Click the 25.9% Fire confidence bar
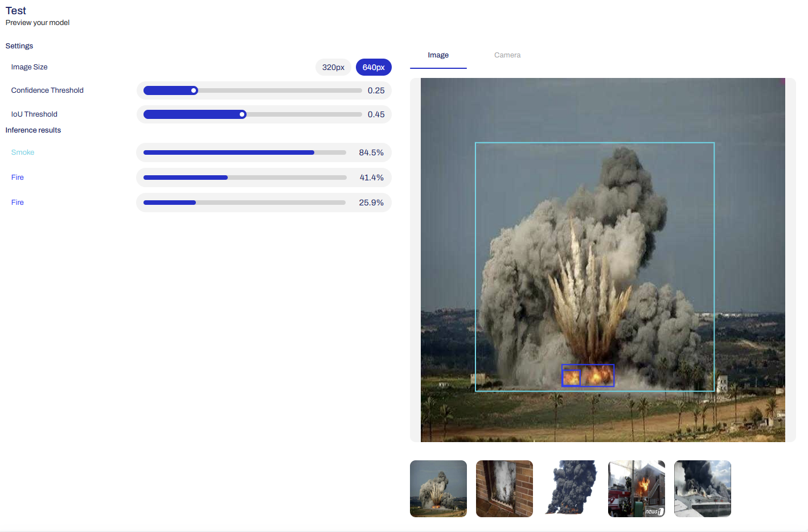The width and height of the screenshot is (808, 532). click(x=245, y=203)
